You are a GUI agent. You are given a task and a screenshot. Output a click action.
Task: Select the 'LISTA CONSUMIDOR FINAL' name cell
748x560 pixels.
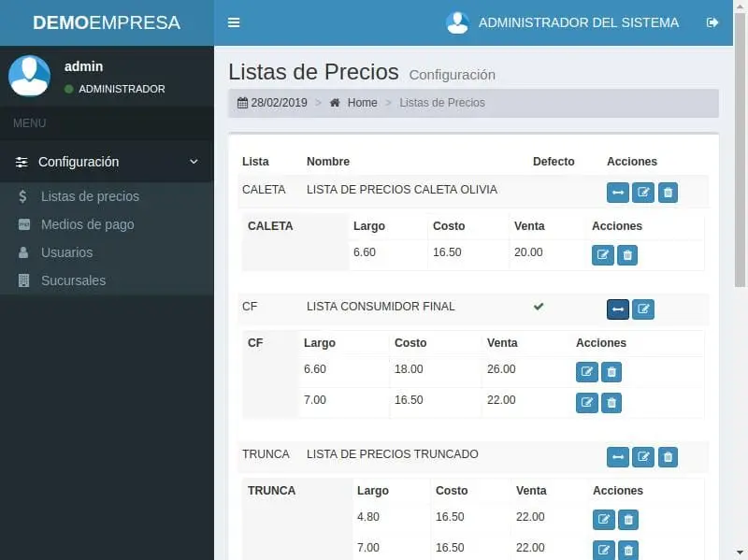coord(381,307)
